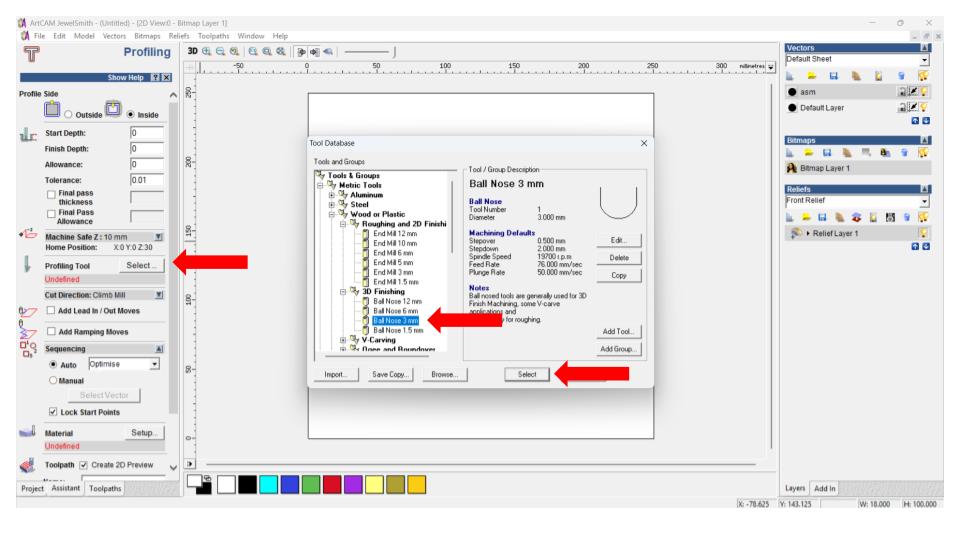
Task: Expand Cut Direction section arrow
Action: (x=159, y=294)
